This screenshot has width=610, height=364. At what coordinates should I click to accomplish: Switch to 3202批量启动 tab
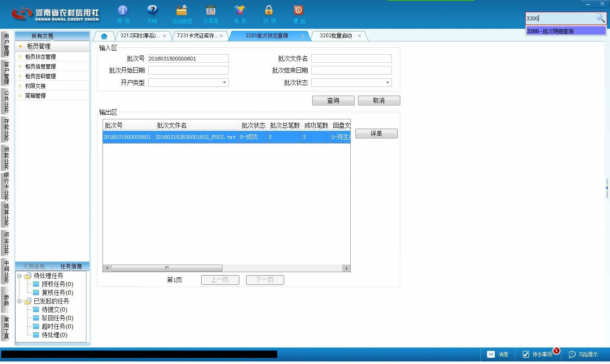[x=336, y=36]
